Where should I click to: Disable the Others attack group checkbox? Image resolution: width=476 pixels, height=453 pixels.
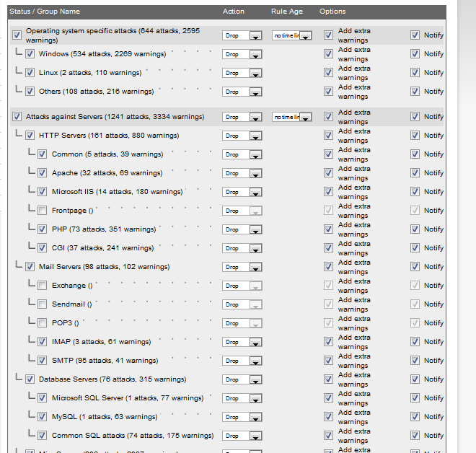[30, 92]
